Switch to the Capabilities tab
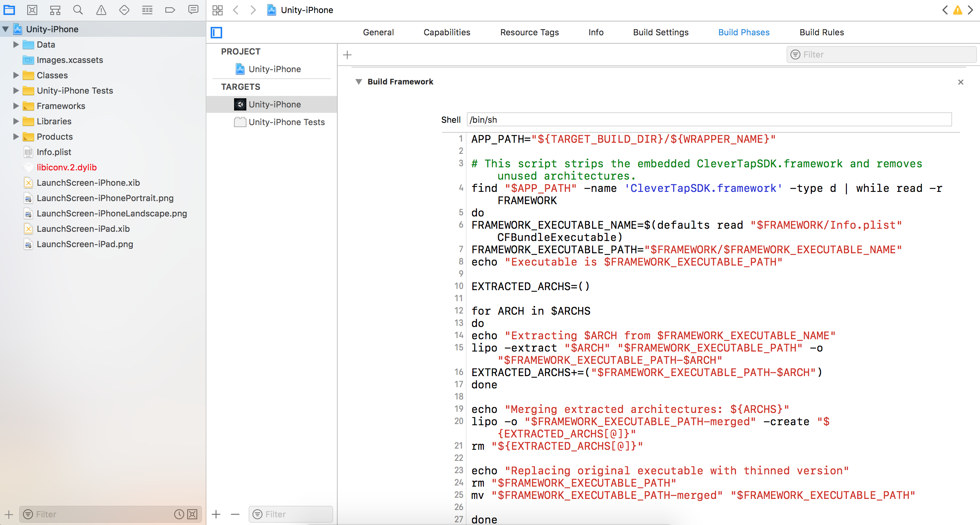This screenshot has height=525, width=980. tap(447, 32)
